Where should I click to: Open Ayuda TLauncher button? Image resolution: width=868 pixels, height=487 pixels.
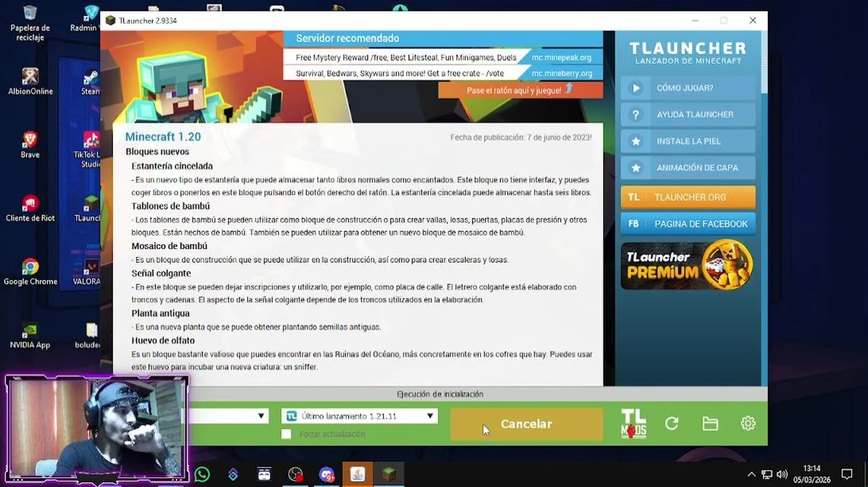(x=688, y=114)
